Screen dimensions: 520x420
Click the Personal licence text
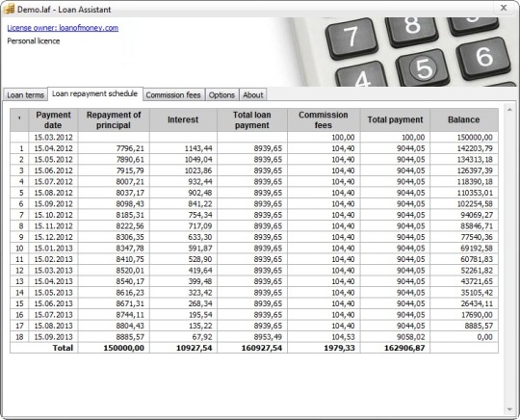click(x=34, y=41)
